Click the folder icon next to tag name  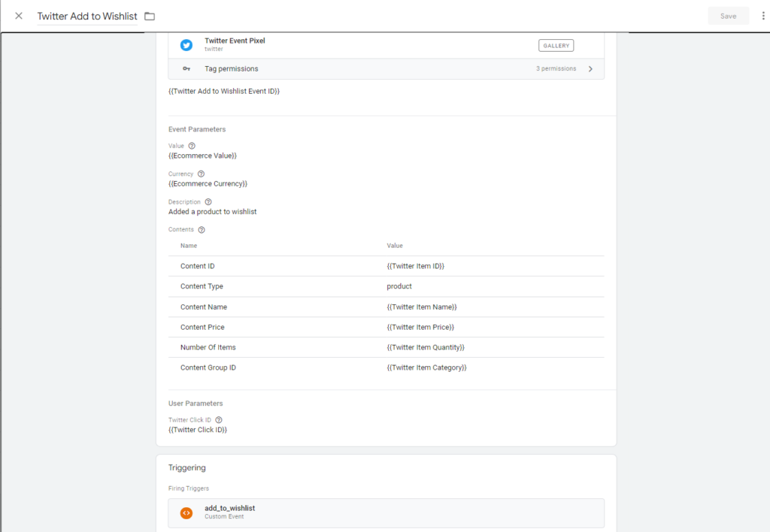150,16
